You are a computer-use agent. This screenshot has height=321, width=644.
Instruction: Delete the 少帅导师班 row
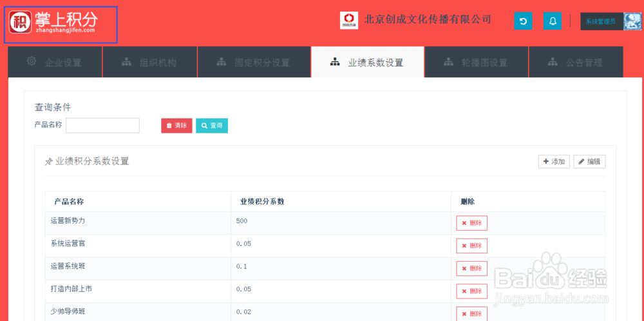[471, 314]
